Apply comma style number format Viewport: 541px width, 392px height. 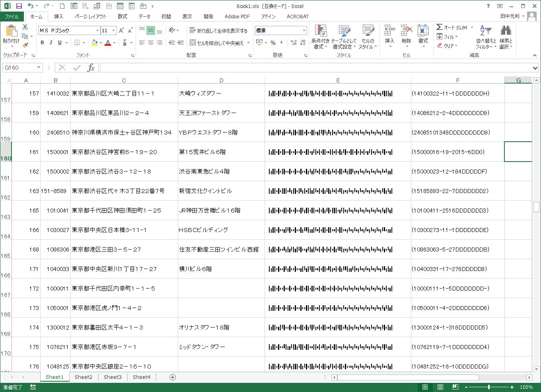click(x=282, y=43)
